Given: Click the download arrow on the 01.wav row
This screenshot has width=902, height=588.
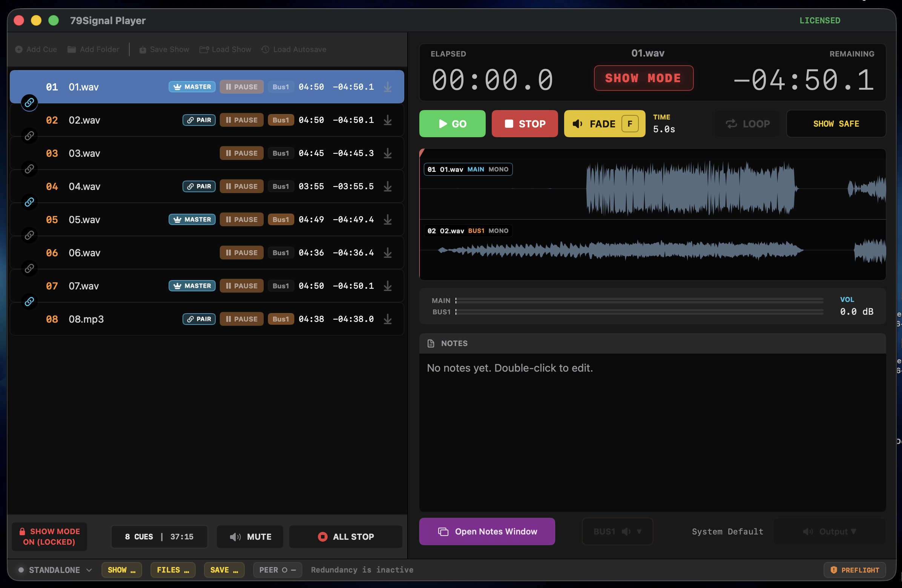Looking at the screenshot, I should pyautogui.click(x=387, y=87).
